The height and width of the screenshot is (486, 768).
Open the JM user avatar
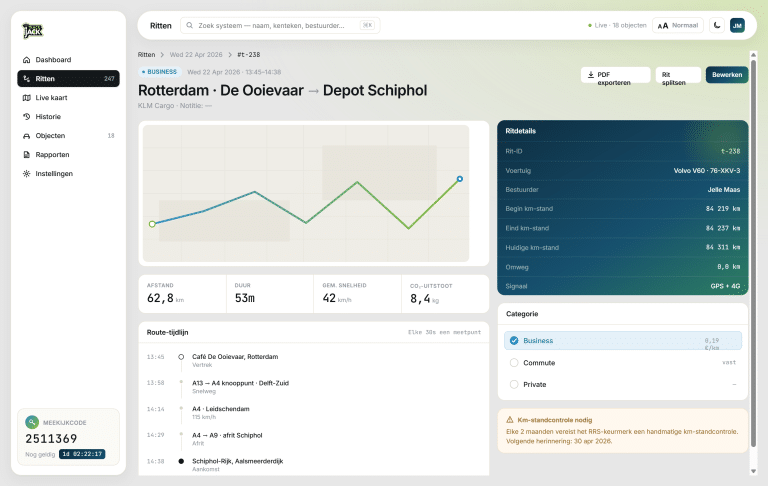coord(737,25)
